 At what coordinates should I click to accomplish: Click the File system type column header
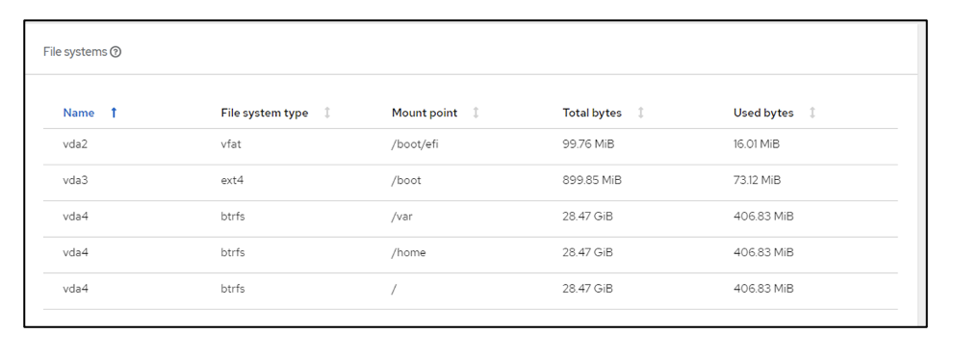(x=265, y=114)
